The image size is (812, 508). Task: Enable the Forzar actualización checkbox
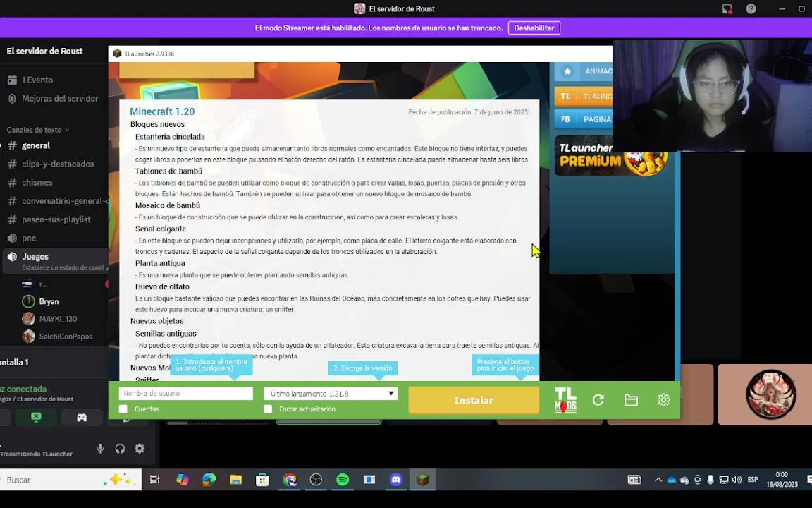268,409
